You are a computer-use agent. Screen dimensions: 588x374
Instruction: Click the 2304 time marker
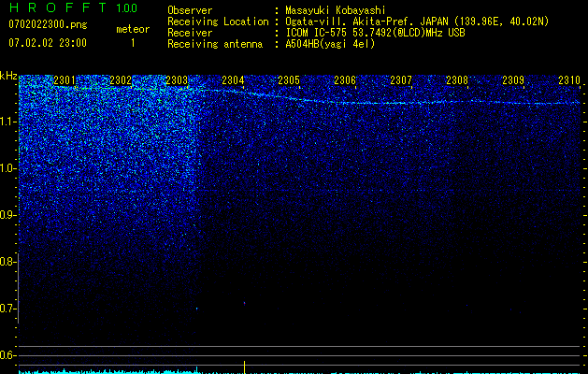point(233,80)
